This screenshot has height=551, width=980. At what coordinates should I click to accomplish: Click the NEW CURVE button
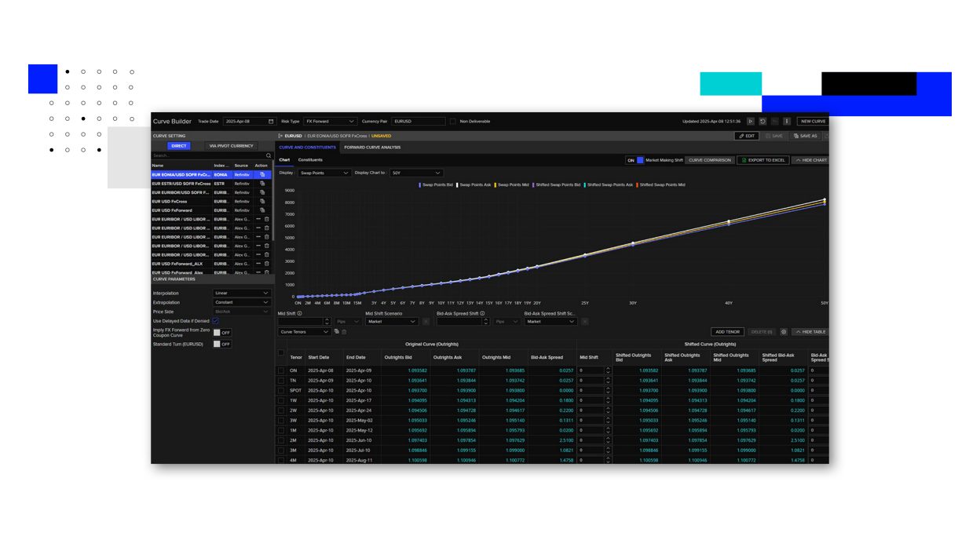[813, 122]
